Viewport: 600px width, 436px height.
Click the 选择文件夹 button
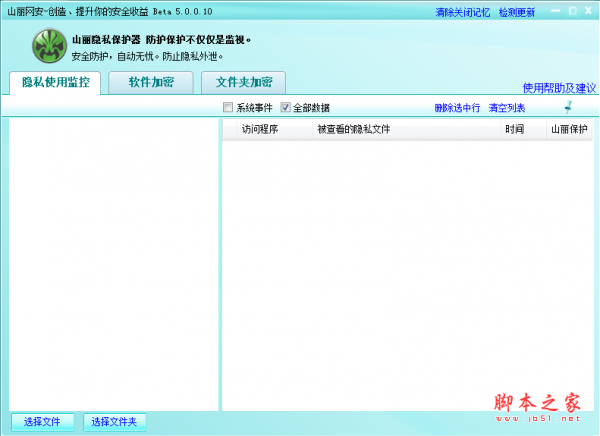pos(114,422)
